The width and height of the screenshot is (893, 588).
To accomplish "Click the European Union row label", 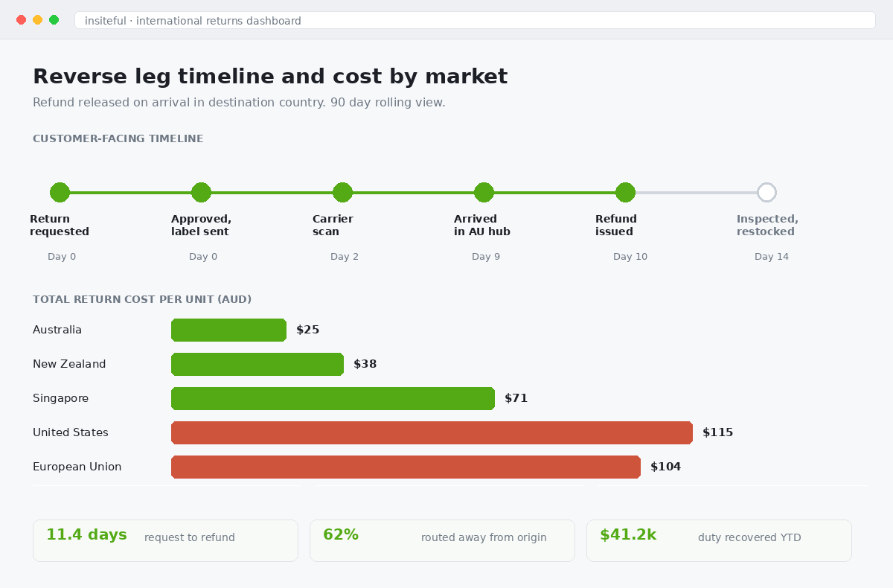I will (77, 467).
